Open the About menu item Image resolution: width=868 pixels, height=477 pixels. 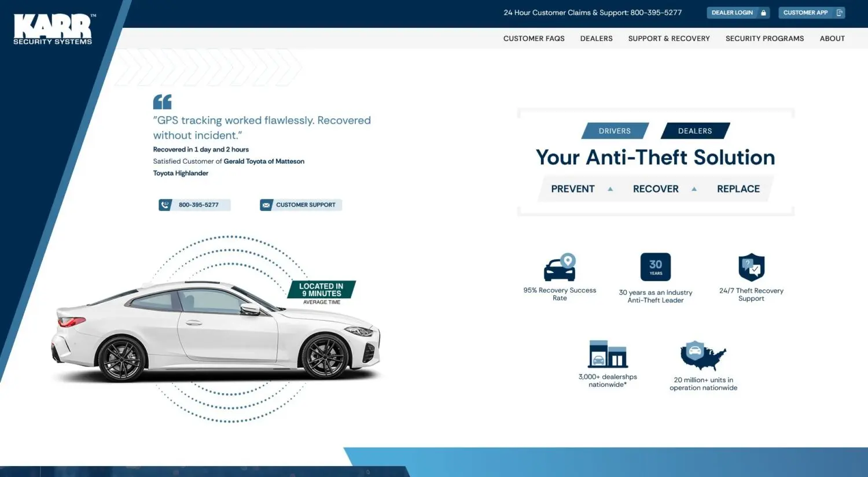(x=832, y=38)
